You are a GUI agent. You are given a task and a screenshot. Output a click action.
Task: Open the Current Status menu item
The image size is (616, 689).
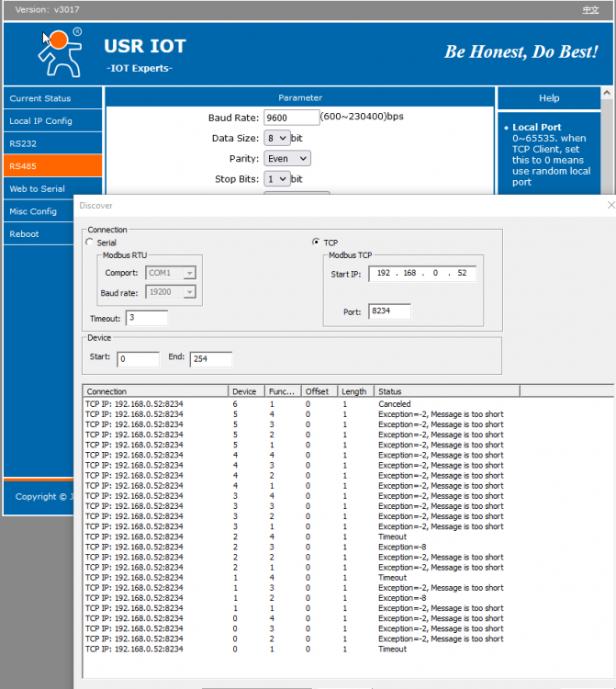[x=51, y=98]
